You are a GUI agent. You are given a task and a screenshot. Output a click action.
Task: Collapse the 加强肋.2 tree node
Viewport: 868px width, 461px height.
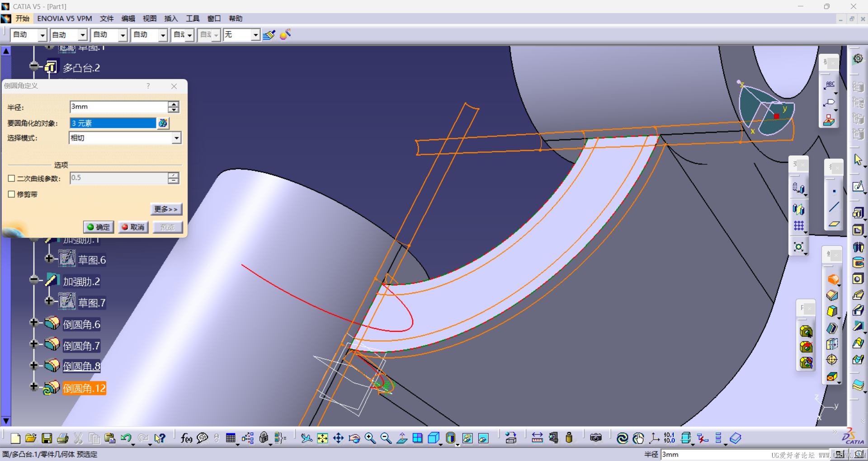coord(33,279)
